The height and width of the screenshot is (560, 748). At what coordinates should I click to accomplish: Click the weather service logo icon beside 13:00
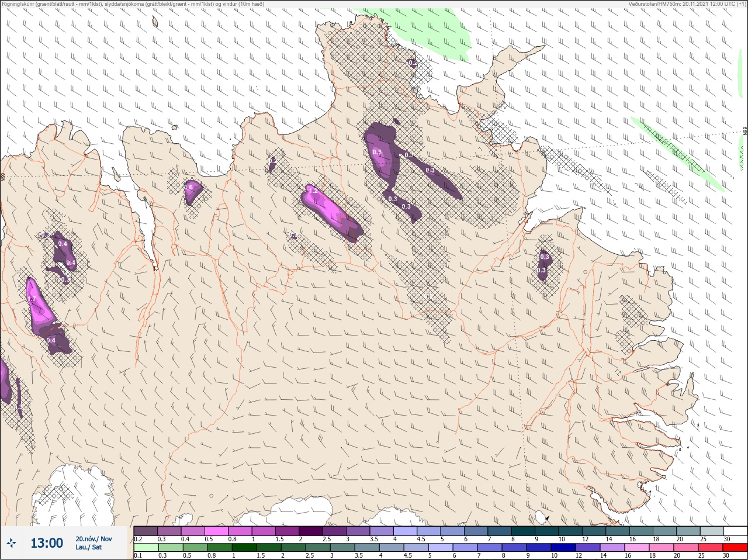[12, 544]
